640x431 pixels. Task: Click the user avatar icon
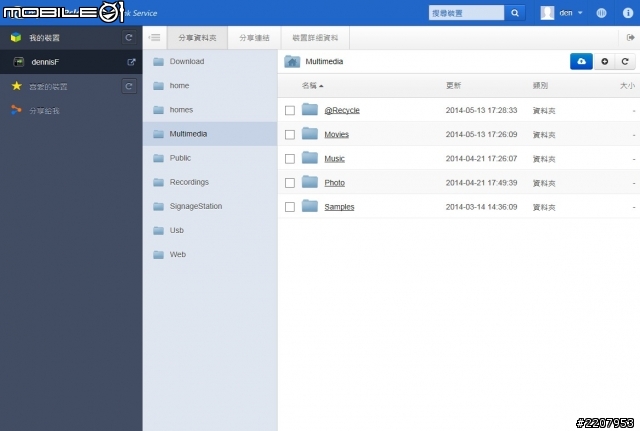(547, 13)
